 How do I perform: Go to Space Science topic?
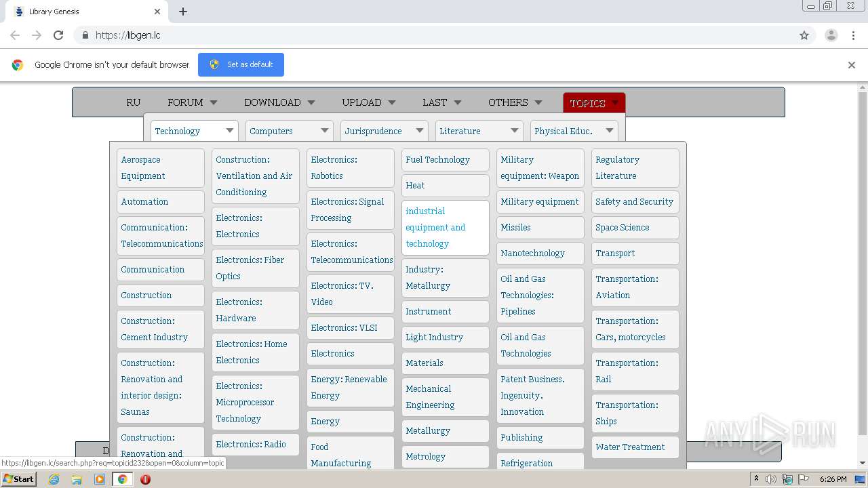(635, 228)
